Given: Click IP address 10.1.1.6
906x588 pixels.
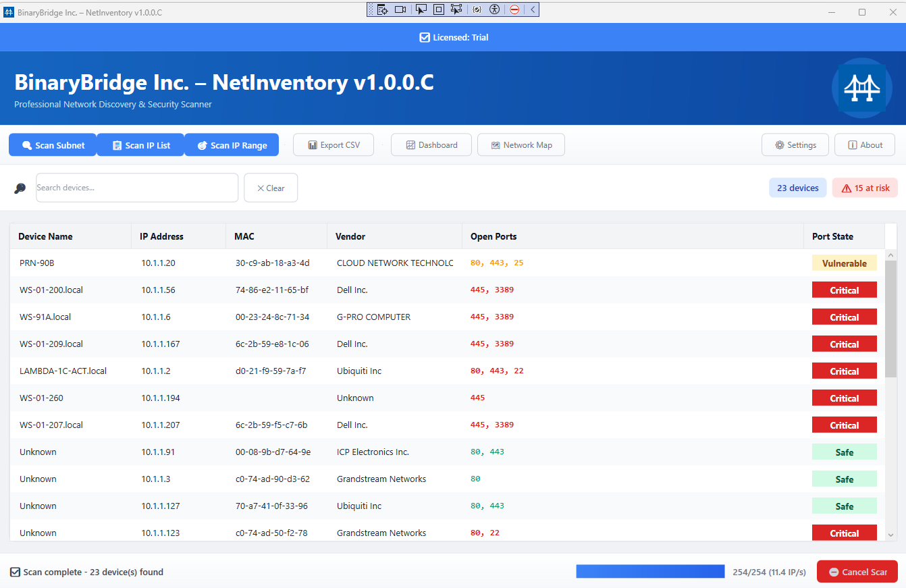Looking at the screenshot, I should (156, 317).
